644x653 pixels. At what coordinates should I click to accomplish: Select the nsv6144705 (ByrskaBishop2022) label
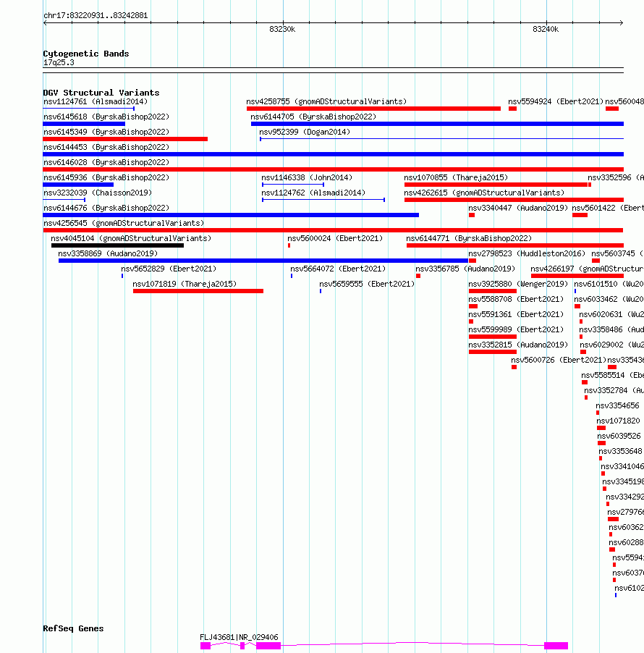tap(313, 117)
